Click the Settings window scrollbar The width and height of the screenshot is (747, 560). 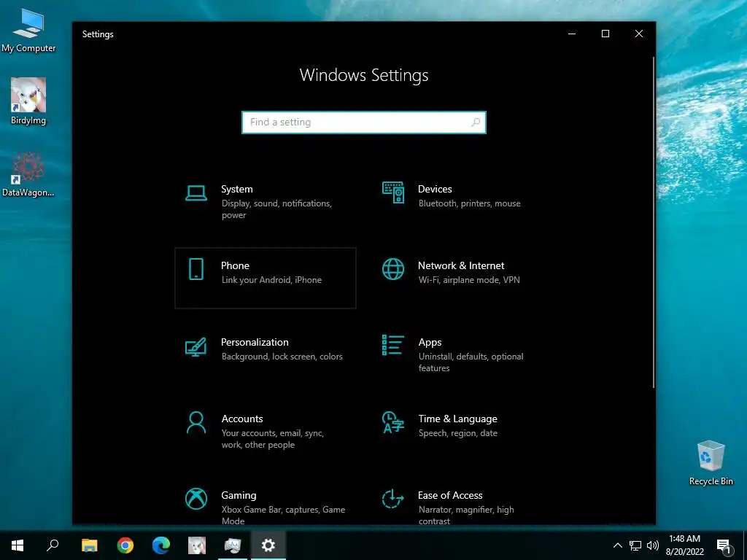(x=653, y=222)
